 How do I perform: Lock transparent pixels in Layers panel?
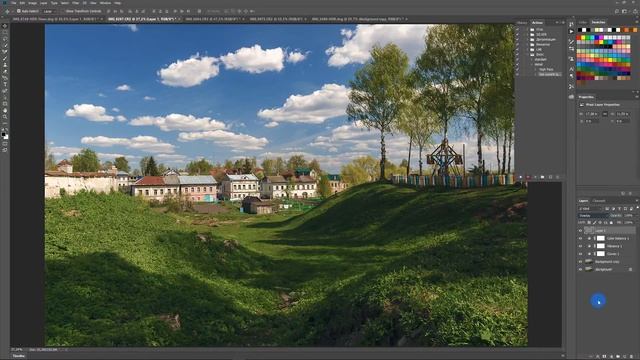click(x=589, y=222)
